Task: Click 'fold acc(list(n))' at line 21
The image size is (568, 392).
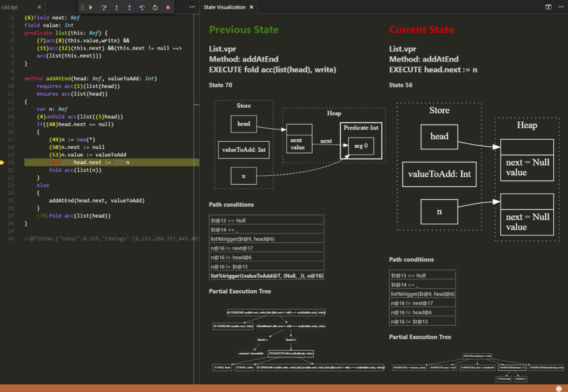Action: click(x=75, y=170)
